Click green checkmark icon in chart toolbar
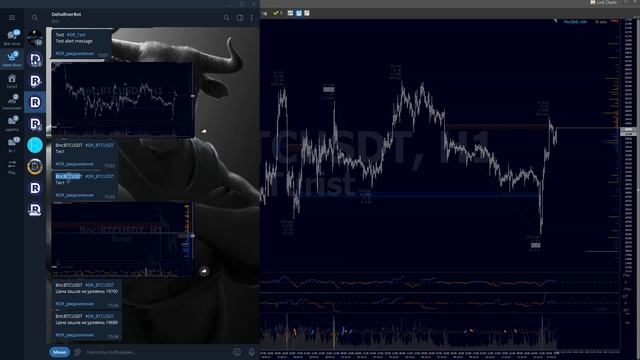The height and width of the screenshot is (360, 640). (276, 13)
